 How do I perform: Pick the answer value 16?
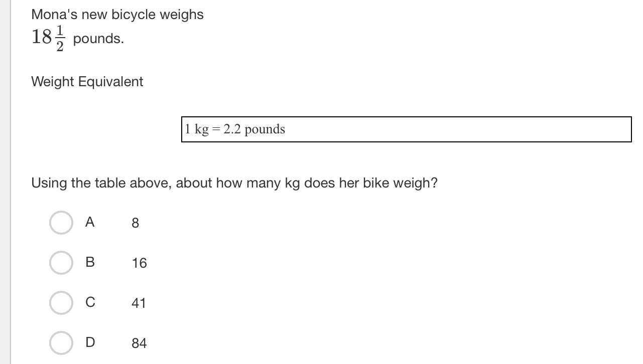click(139, 263)
